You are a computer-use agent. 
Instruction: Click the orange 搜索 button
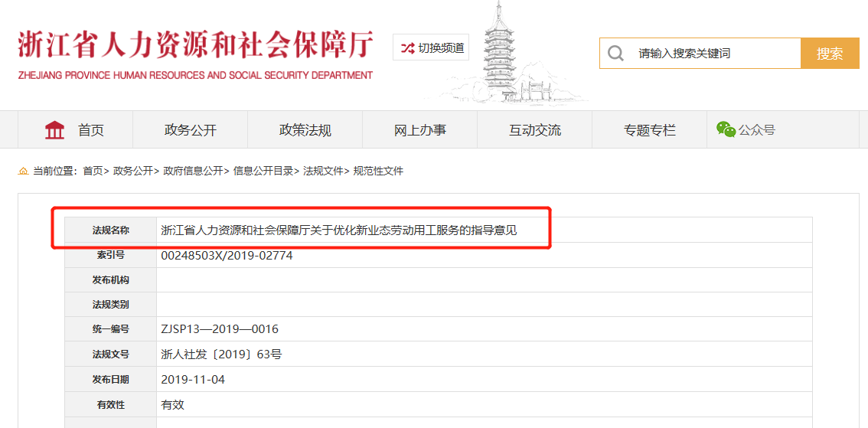pos(829,54)
